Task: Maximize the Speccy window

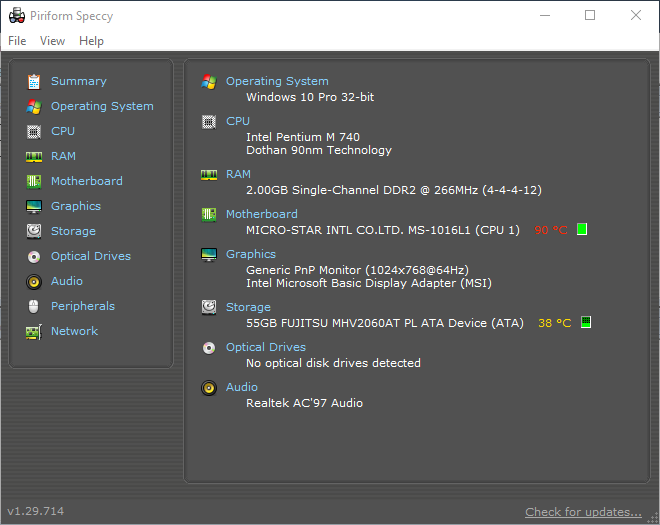Action: (590, 16)
